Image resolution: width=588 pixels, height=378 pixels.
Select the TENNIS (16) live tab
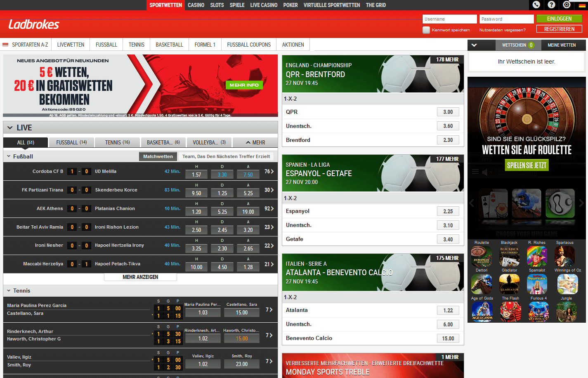pos(118,142)
